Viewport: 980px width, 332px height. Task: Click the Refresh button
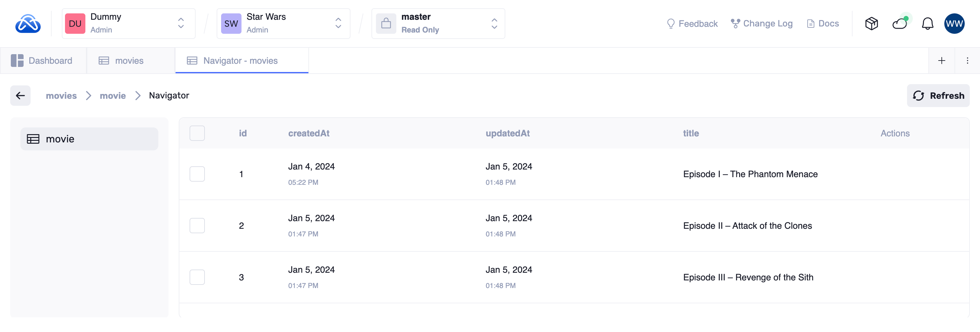point(938,96)
